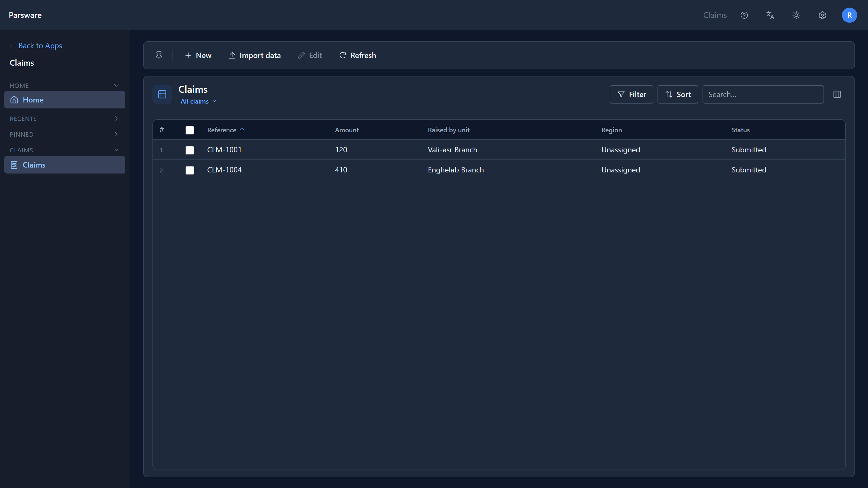Expand the PINNED sidebar section
The image size is (868, 488).
[x=116, y=134]
